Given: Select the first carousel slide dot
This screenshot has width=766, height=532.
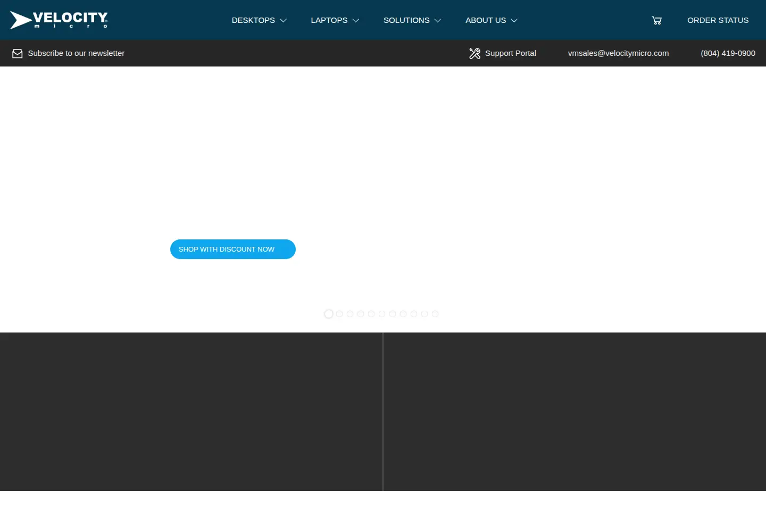Looking at the screenshot, I should tap(329, 314).
